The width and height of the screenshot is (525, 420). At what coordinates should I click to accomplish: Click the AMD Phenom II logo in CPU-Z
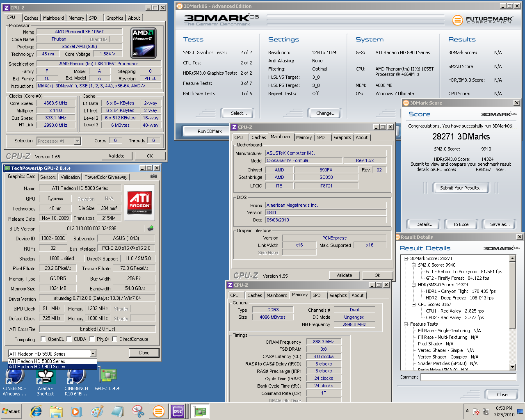click(144, 43)
